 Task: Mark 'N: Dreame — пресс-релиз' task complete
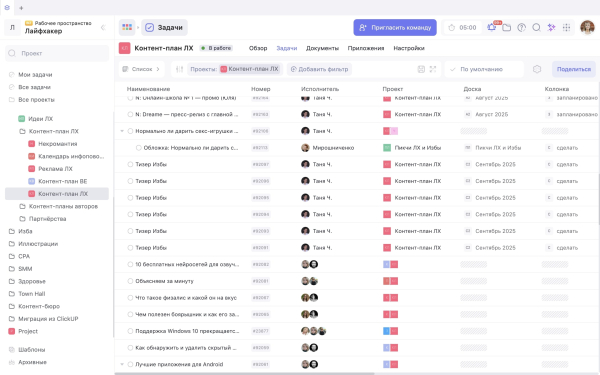[x=130, y=114]
